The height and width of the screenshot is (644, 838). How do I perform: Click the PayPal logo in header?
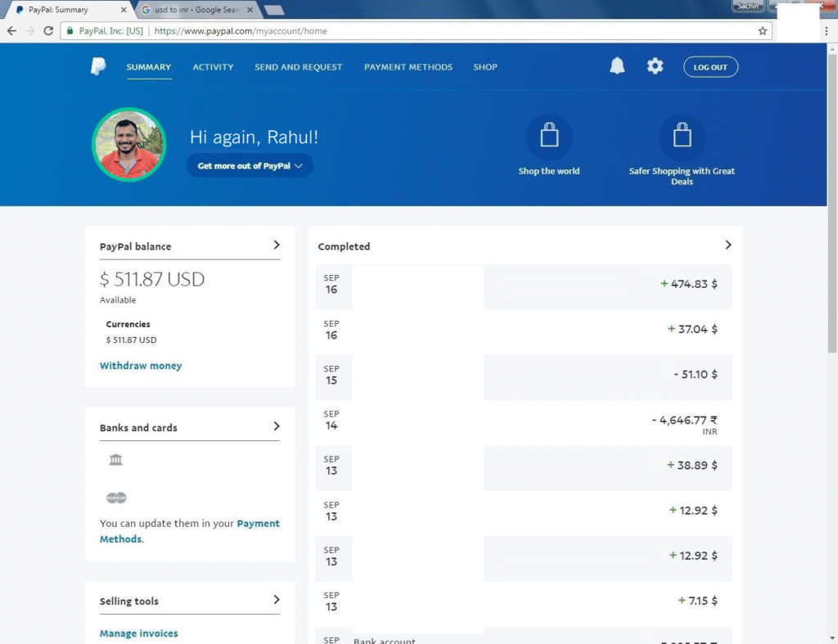tap(98, 67)
